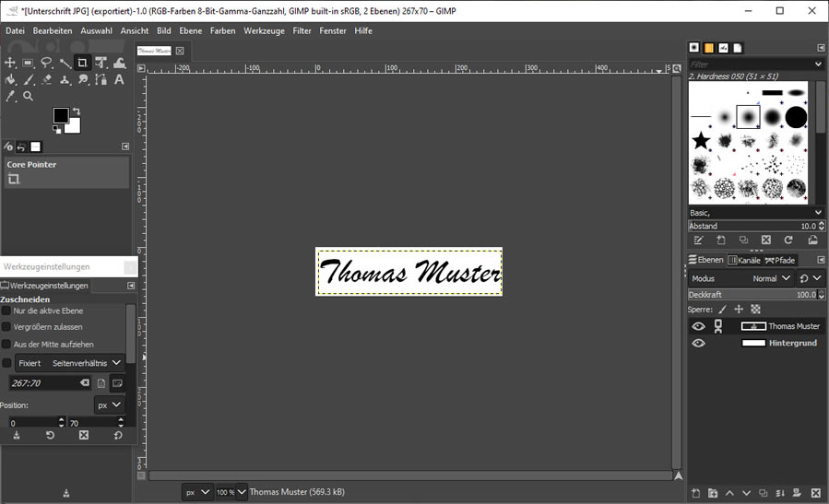
Task: Select the Clone stamp tool
Action: pos(65,80)
